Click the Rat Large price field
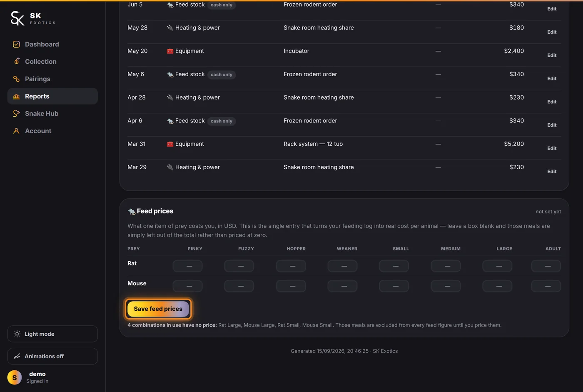 (497, 266)
